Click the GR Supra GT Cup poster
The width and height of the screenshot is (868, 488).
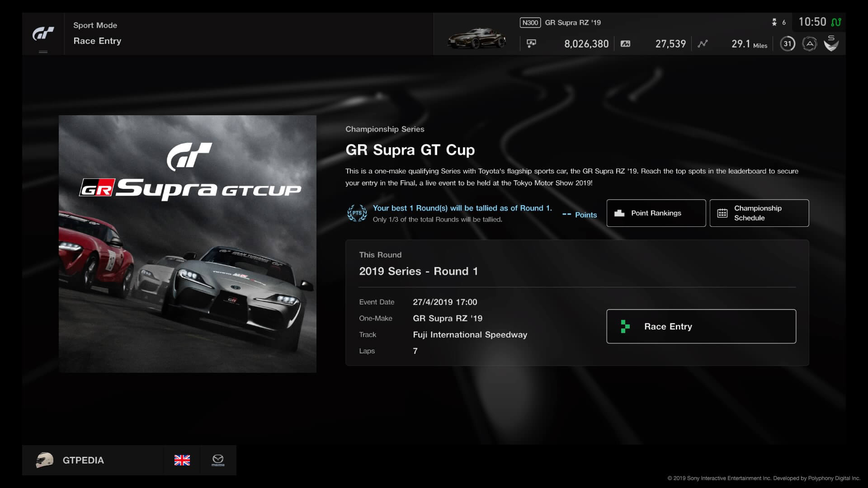pyautogui.click(x=188, y=244)
